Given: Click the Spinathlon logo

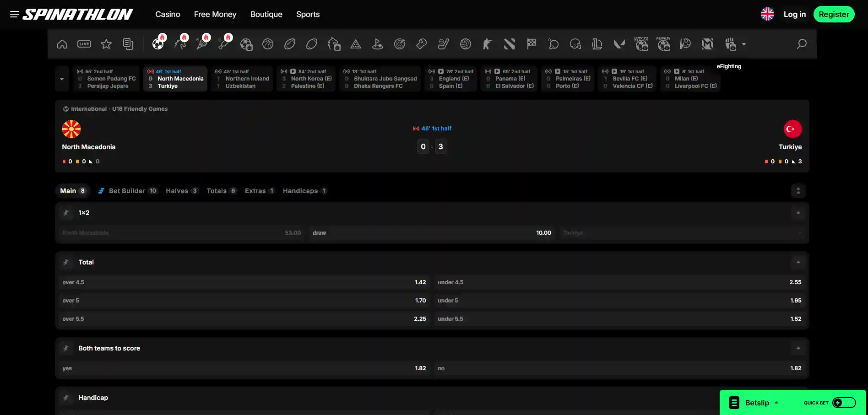Looking at the screenshot, I should [x=78, y=14].
